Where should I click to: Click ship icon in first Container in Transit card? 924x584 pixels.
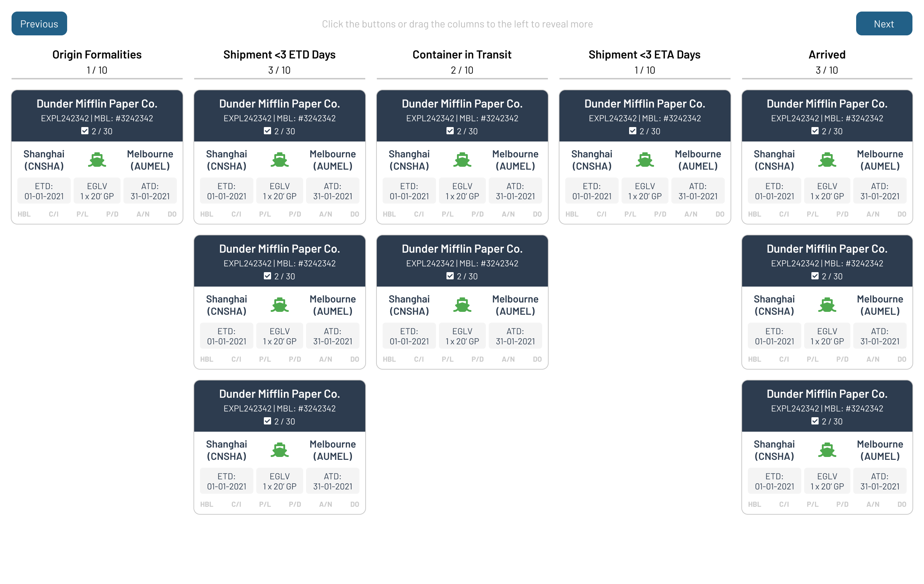(462, 160)
